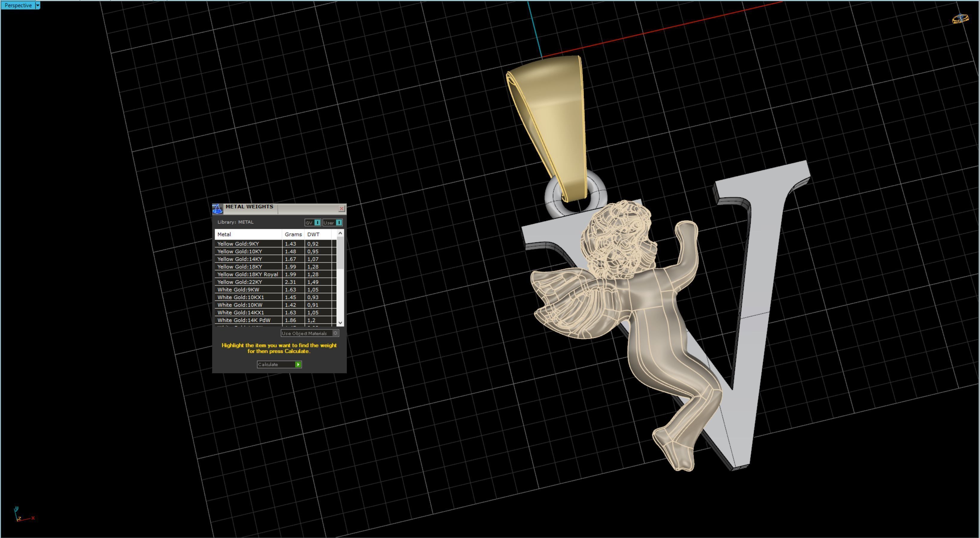
Task: Enable the Use Object Materials option
Action: 304,333
